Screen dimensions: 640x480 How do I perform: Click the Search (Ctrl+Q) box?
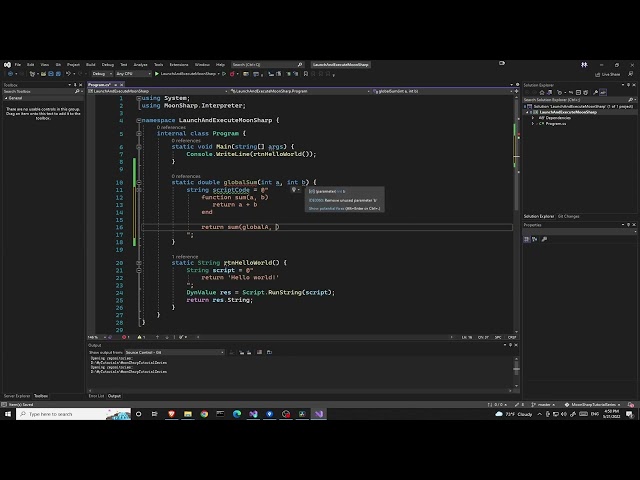tap(267, 64)
